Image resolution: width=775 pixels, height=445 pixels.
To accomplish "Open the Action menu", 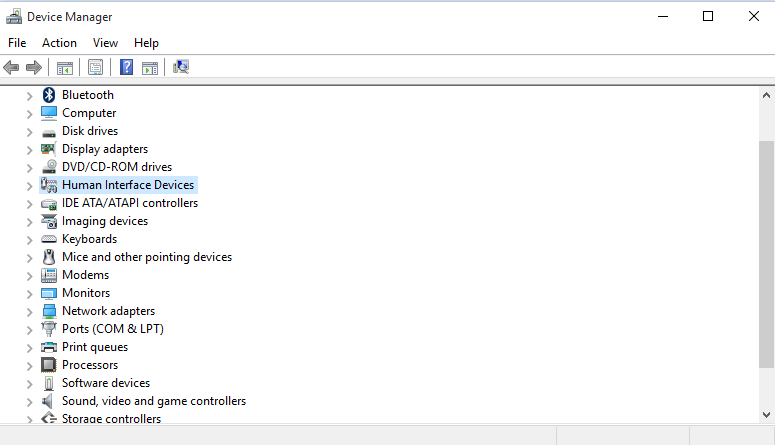I will pos(59,43).
